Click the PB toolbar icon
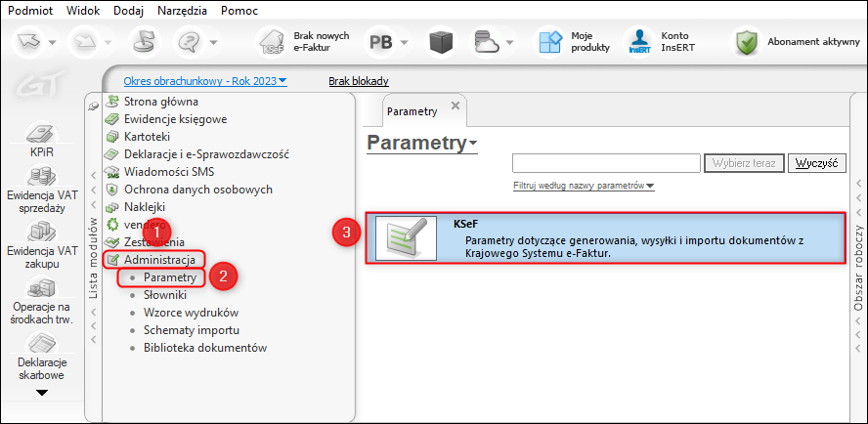This screenshot has height=424, width=868. 381,43
